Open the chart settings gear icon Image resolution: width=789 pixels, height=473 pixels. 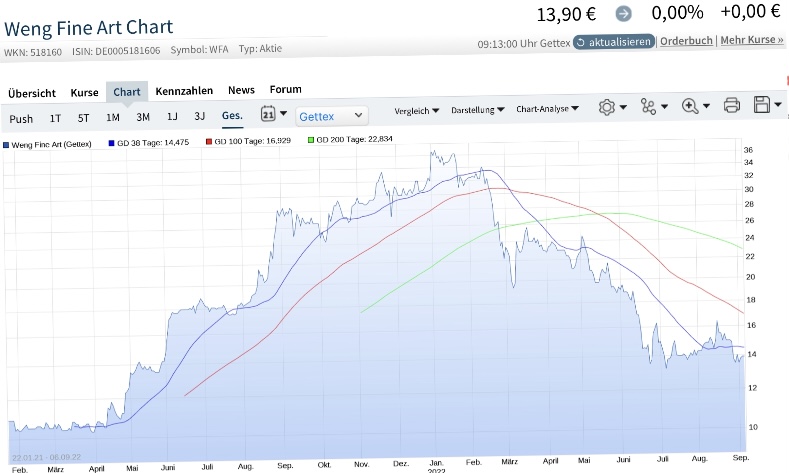pos(606,107)
